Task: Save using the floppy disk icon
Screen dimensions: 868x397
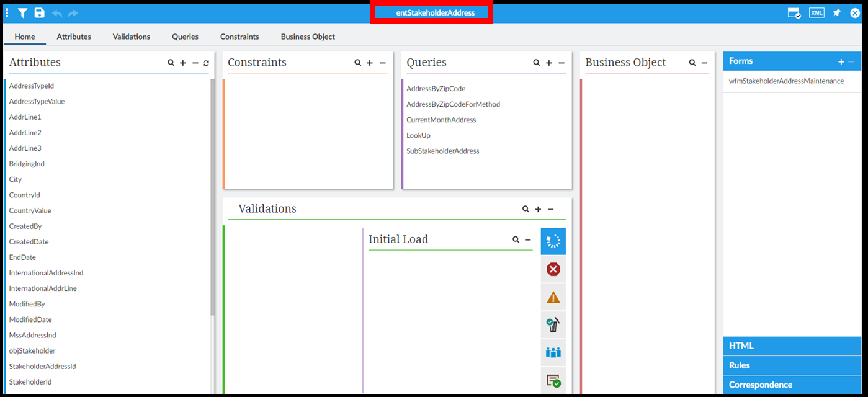Action: pos(39,13)
